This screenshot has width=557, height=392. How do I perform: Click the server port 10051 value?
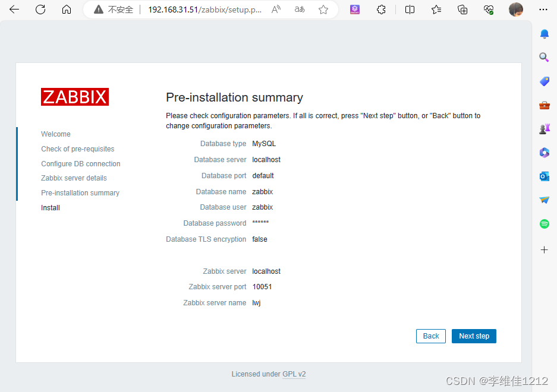pyautogui.click(x=262, y=286)
